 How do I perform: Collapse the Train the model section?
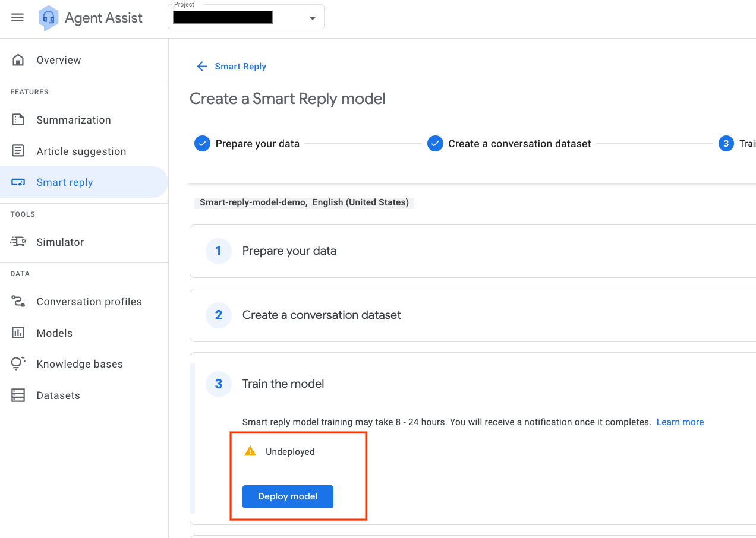pyautogui.click(x=283, y=384)
